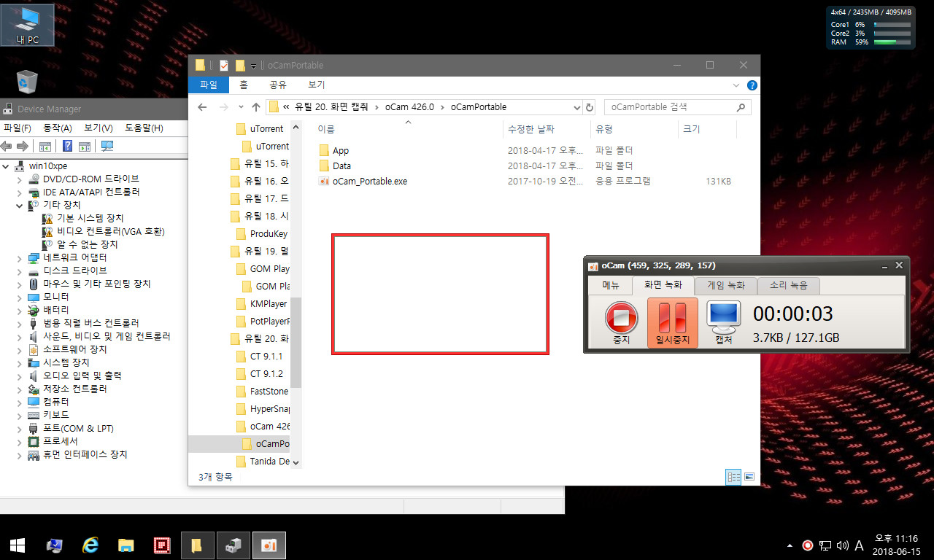Viewport: 934px width, 560px height.
Task: Open 동작(A) menu in Device Manager
Action: tap(58, 128)
